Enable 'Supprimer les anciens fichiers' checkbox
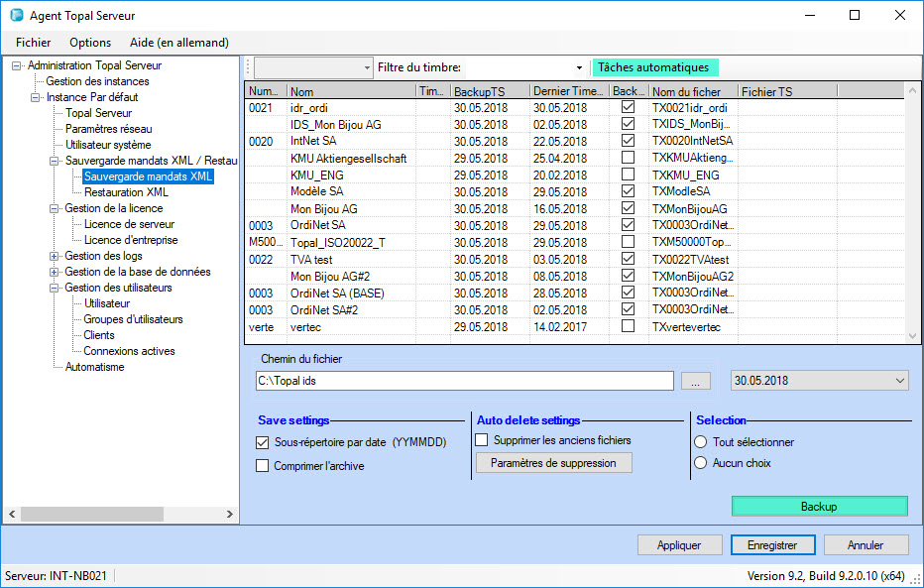The image size is (924, 588). [483, 440]
